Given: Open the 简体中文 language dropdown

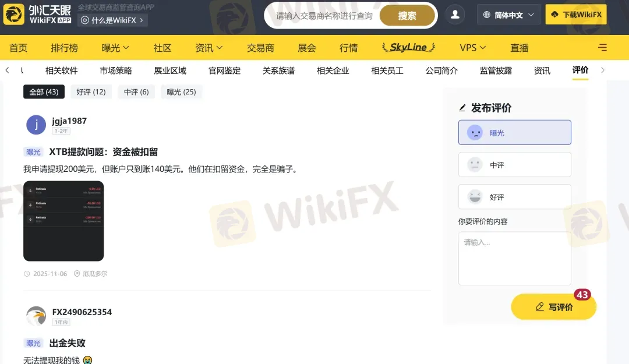Looking at the screenshot, I should click(508, 15).
